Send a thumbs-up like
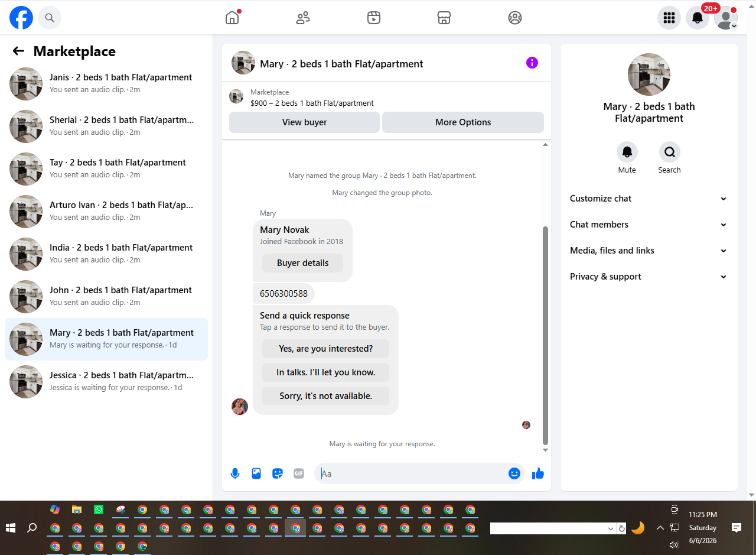756x555 pixels. [x=538, y=473]
